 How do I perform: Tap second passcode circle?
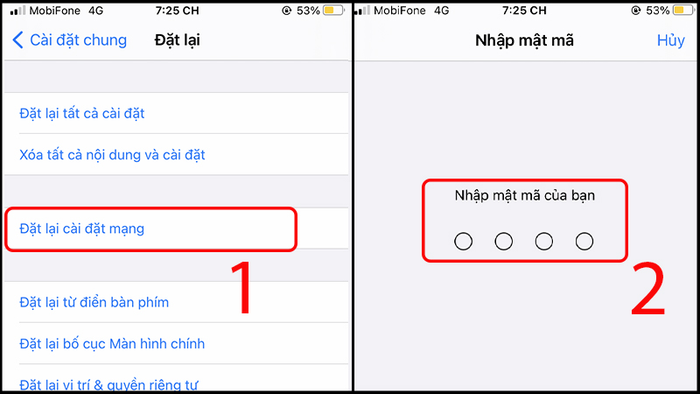tap(504, 241)
